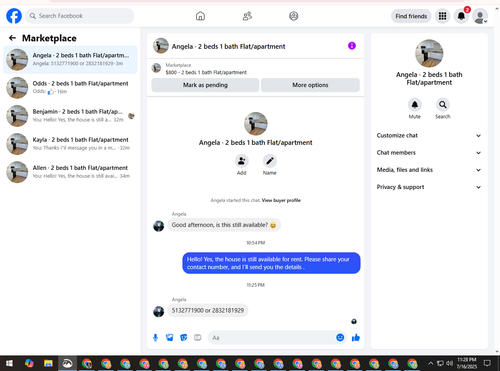500x371 pixels.
Task: Open the taskbar clock showing 11:28 PM
Action: pyautogui.click(x=467, y=363)
